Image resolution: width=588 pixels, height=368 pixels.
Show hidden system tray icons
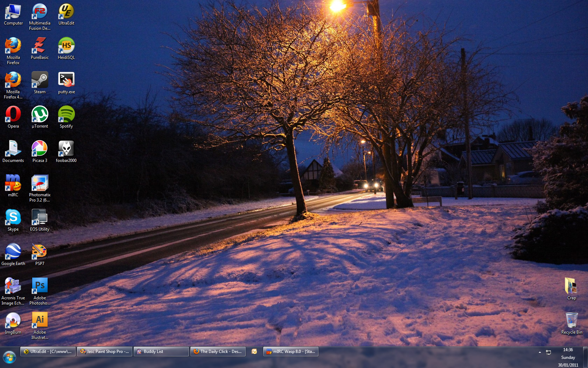[x=540, y=352]
